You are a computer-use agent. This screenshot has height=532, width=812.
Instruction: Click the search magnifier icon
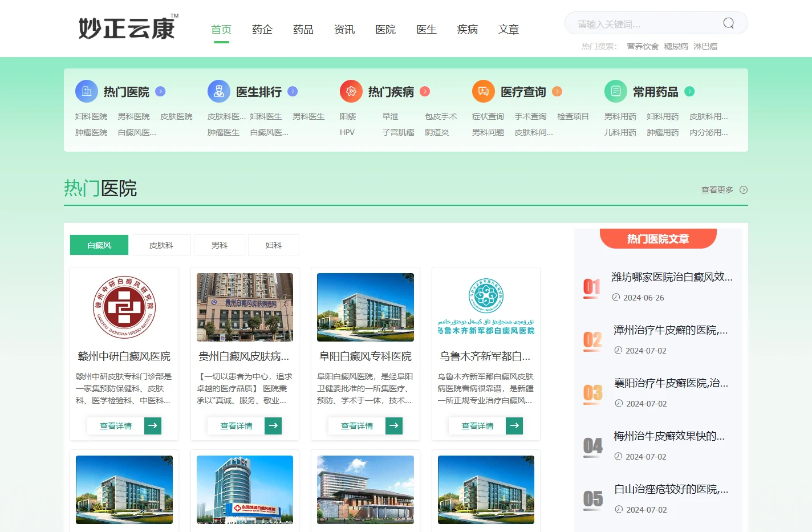(x=728, y=23)
